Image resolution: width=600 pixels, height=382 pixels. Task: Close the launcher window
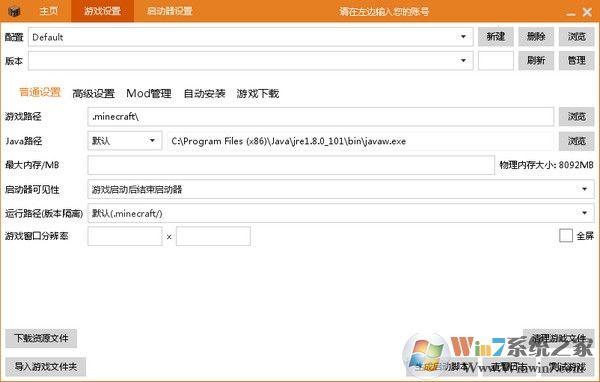tap(587, 12)
